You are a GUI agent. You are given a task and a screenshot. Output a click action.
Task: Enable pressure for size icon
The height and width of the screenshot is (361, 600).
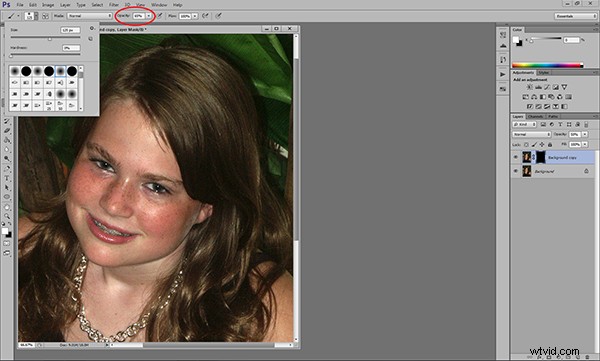point(218,16)
